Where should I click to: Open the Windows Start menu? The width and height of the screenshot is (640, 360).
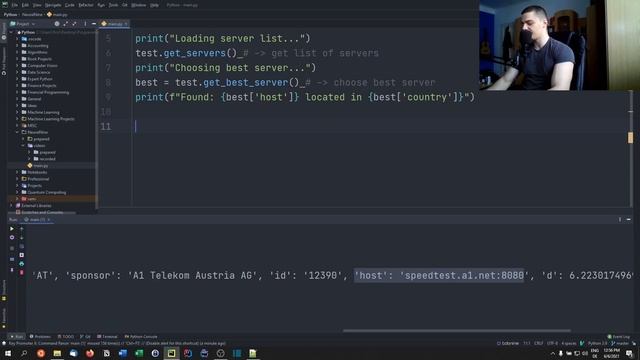click(x=8, y=353)
